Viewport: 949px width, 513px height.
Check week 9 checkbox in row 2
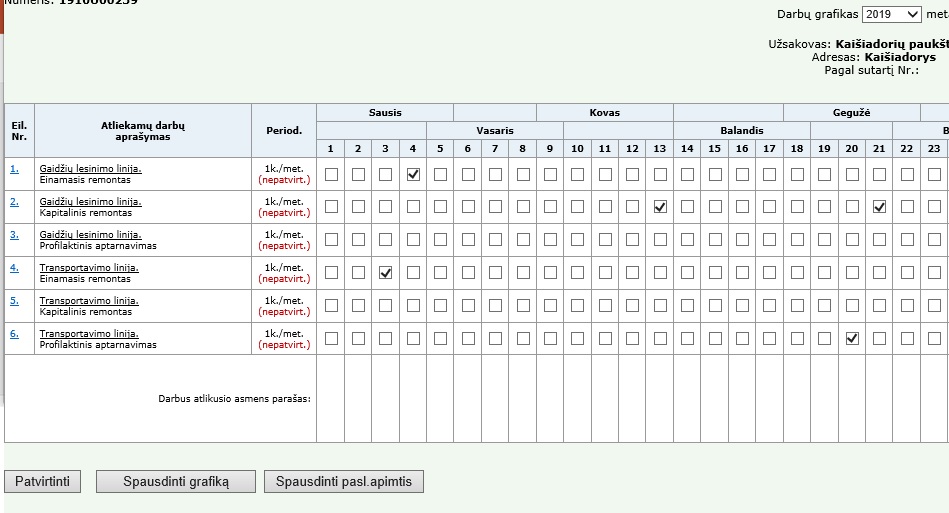550,207
